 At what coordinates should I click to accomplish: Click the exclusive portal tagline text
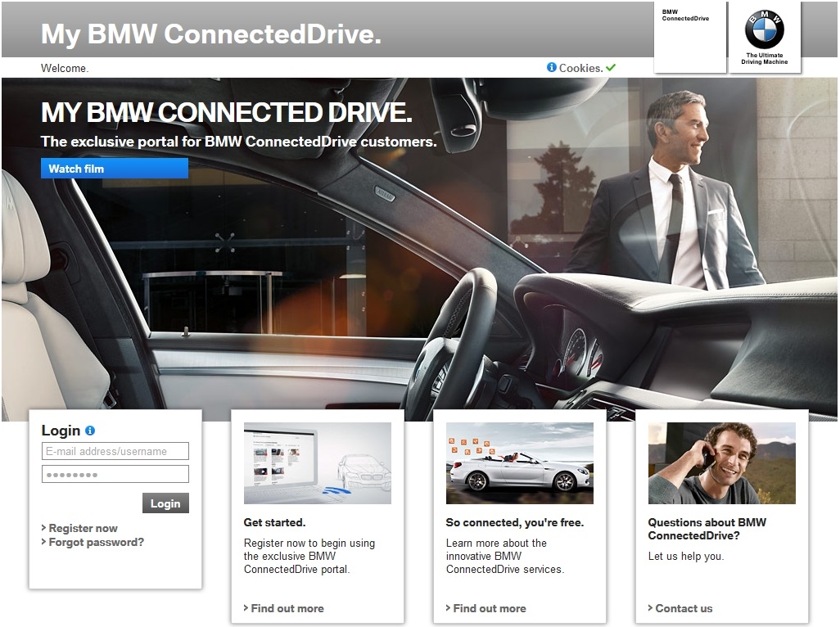click(239, 142)
